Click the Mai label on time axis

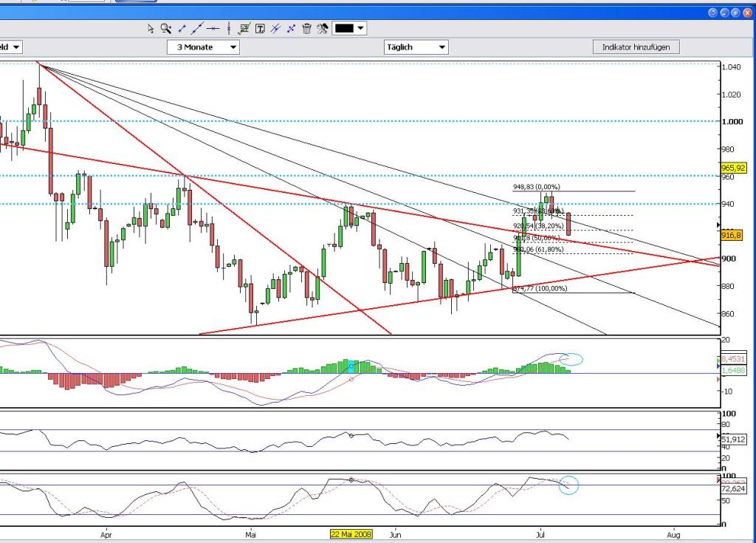pyautogui.click(x=250, y=535)
